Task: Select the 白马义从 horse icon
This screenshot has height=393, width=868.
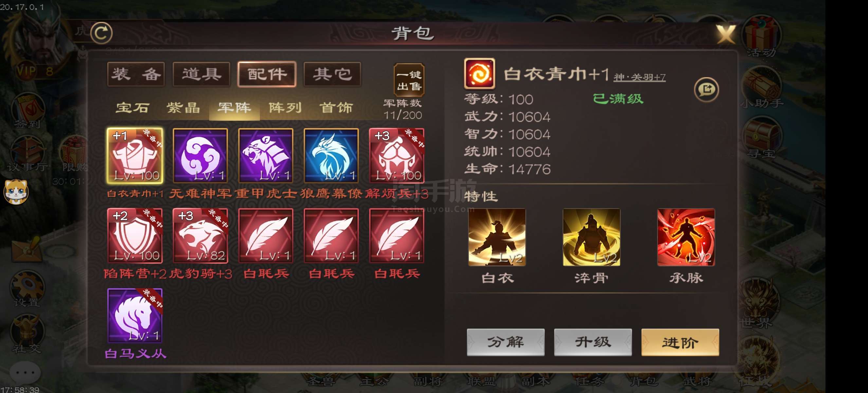Action: 135,315
